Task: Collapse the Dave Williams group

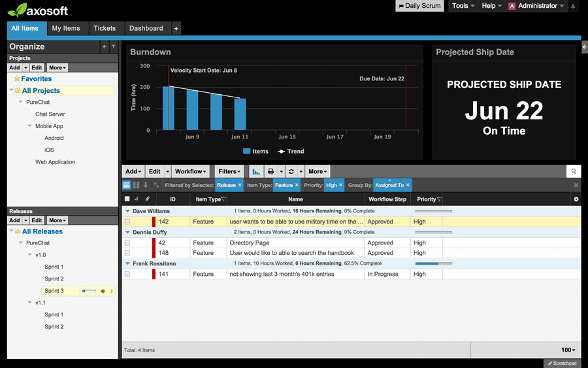Action: pyautogui.click(x=127, y=211)
